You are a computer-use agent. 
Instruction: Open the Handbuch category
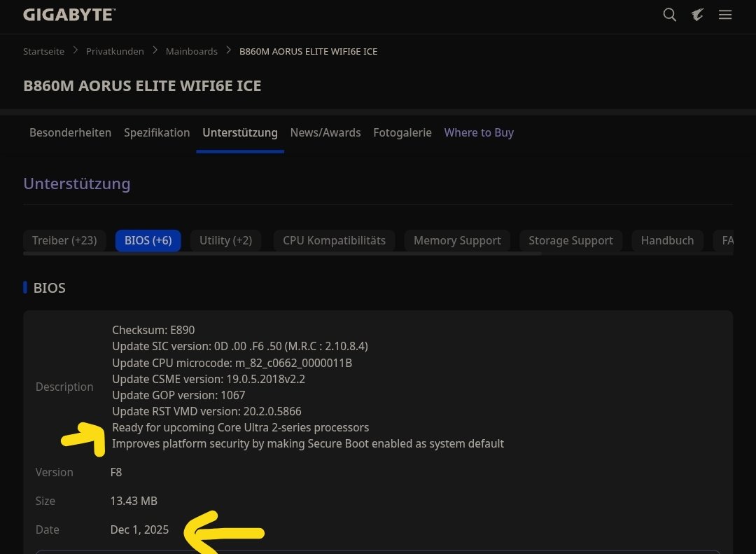(x=667, y=240)
